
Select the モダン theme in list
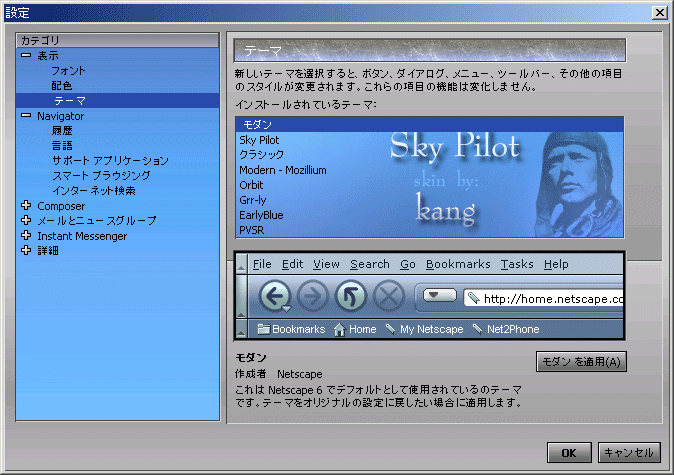pos(429,125)
